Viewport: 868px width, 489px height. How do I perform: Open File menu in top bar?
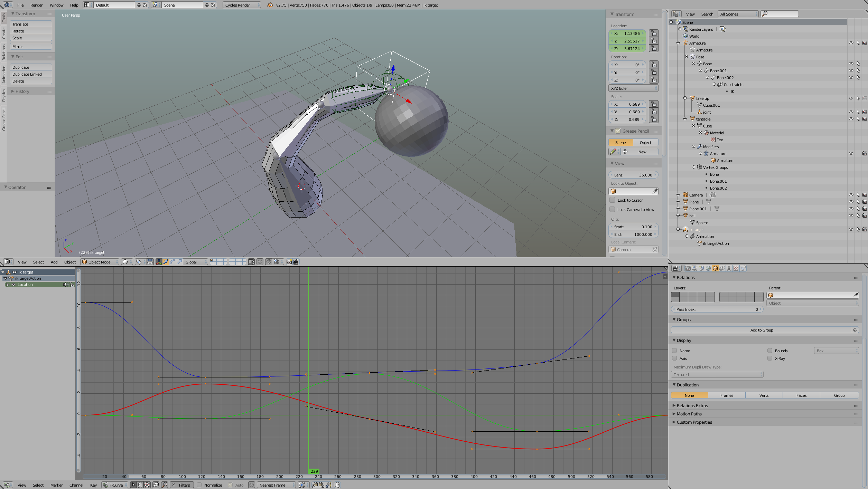click(20, 5)
